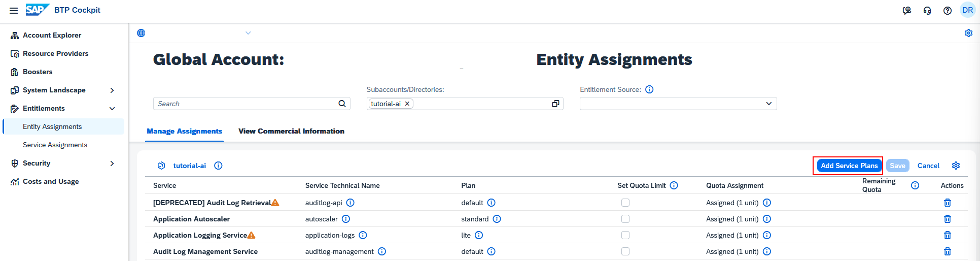
Task: Open Account Explorer
Action: (52, 35)
